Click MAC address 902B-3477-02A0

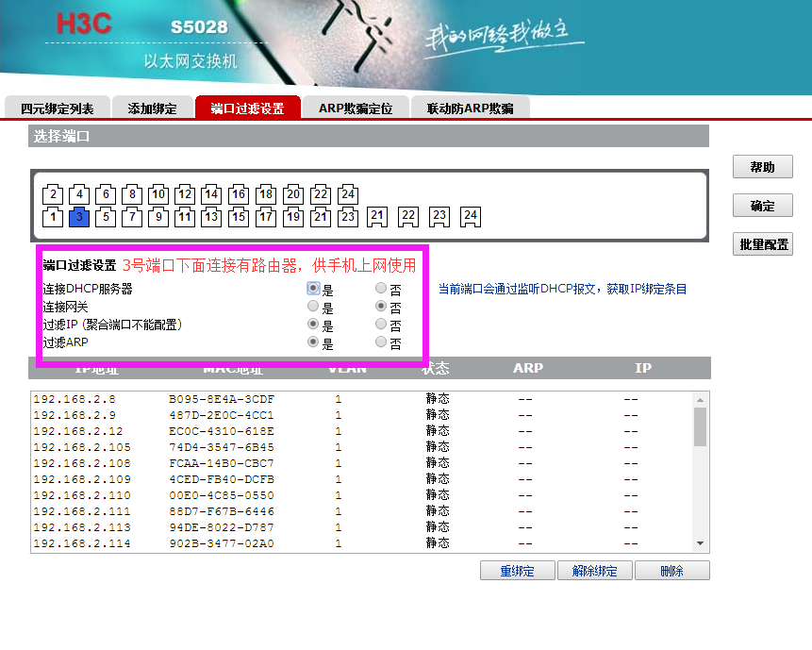pos(221,543)
